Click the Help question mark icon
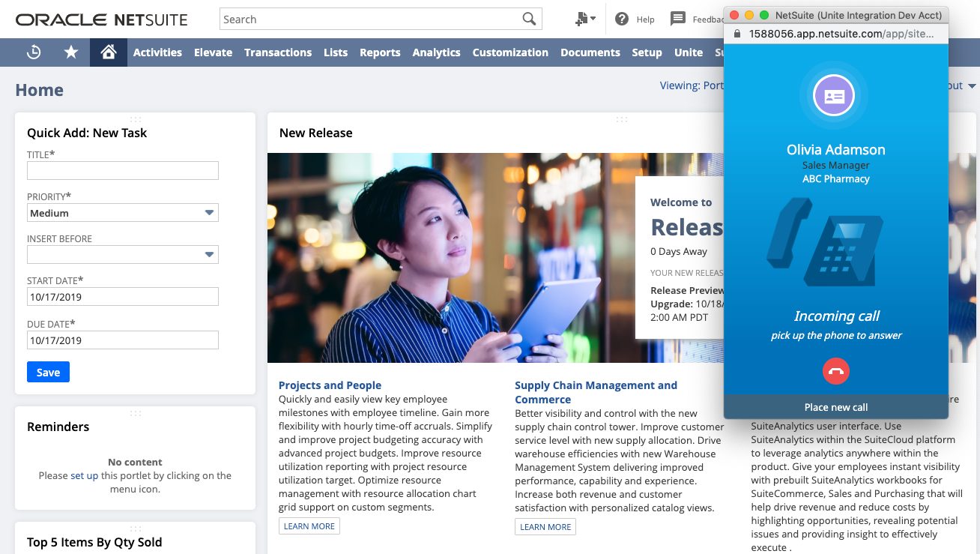 pos(621,19)
